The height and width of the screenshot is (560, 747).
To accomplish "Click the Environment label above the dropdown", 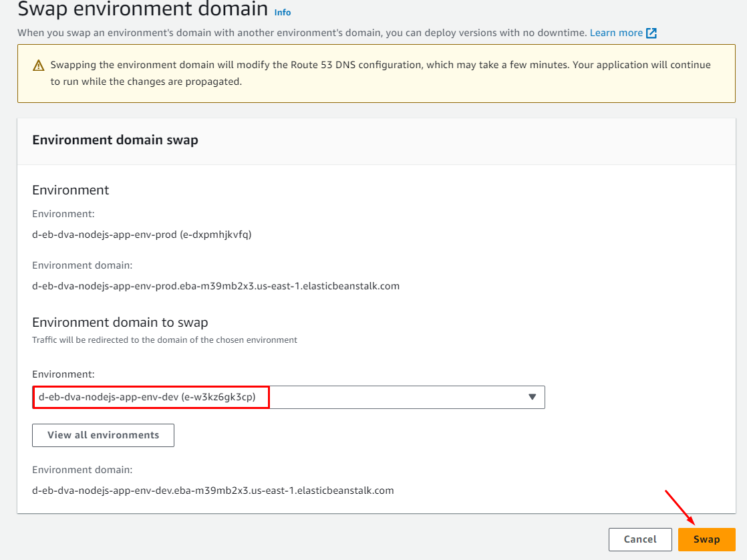I will click(63, 374).
